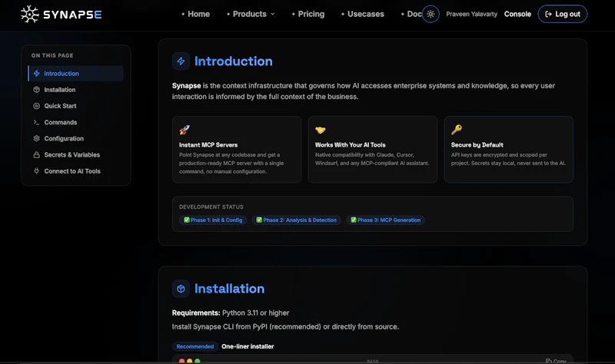The height and width of the screenshot is (364, 615).
Task: Click the Praveen Yalavarty user name
Action: (471, 14)
